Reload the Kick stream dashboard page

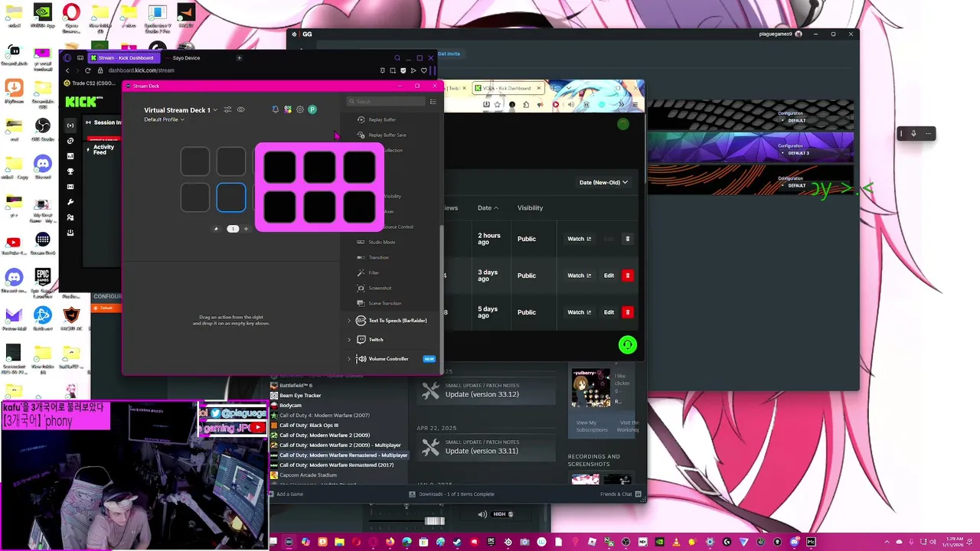[x=87, y=70]
